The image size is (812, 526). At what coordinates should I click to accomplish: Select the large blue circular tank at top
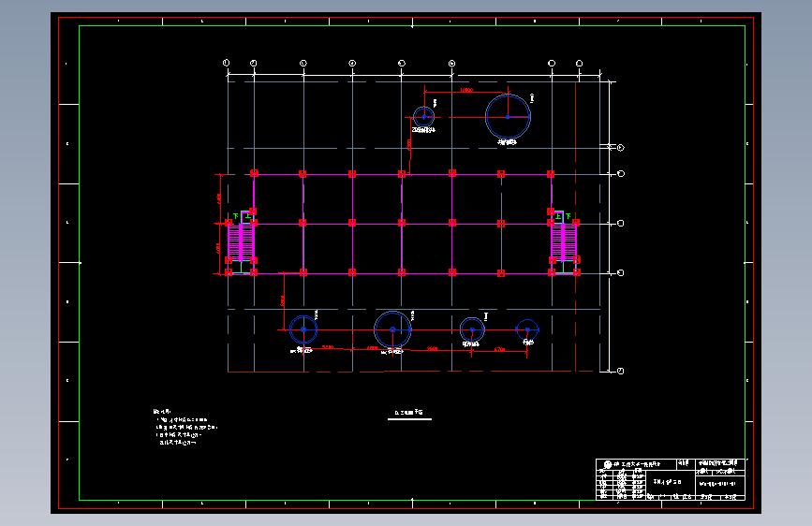(508, 116)
